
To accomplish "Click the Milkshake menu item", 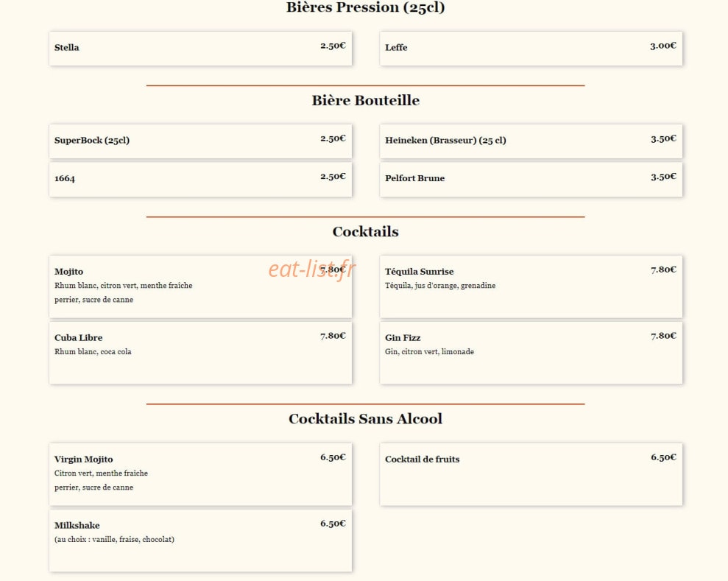I will (x=200, y=540).
